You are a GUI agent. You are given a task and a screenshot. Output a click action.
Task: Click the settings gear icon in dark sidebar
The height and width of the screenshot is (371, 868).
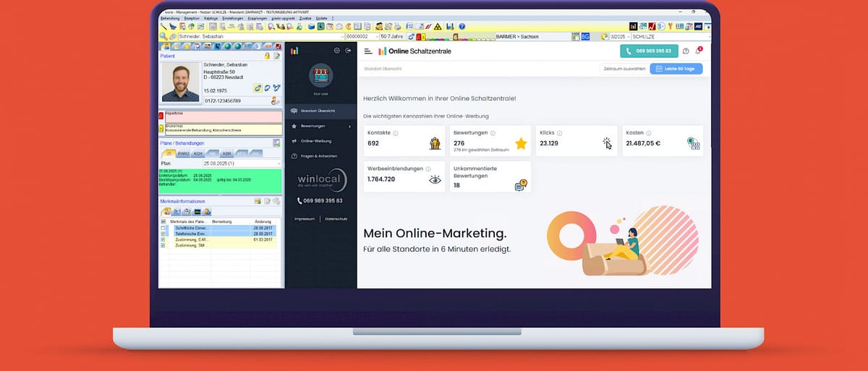(x=336, y=51)
